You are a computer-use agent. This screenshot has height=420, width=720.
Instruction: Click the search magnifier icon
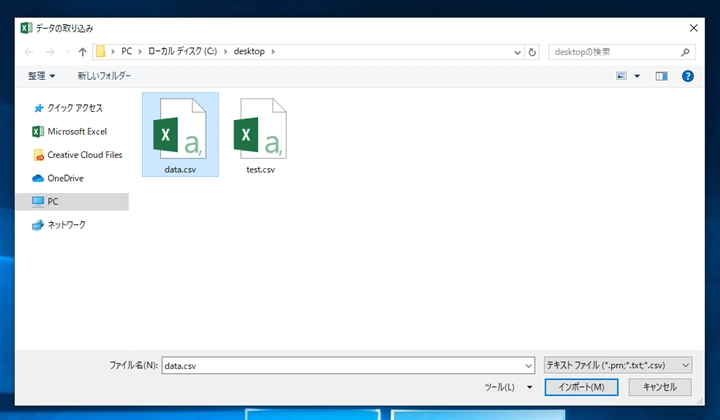pos(685,52)
